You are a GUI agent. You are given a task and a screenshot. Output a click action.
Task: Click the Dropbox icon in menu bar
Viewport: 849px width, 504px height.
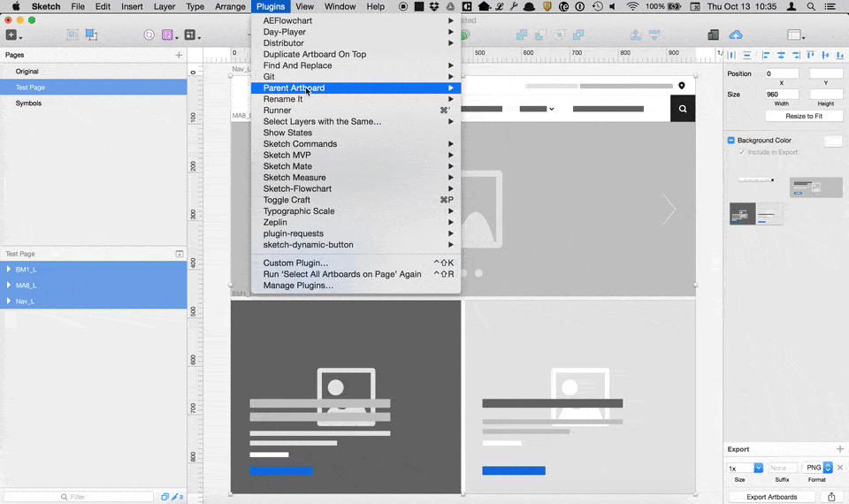coord(434,6)
